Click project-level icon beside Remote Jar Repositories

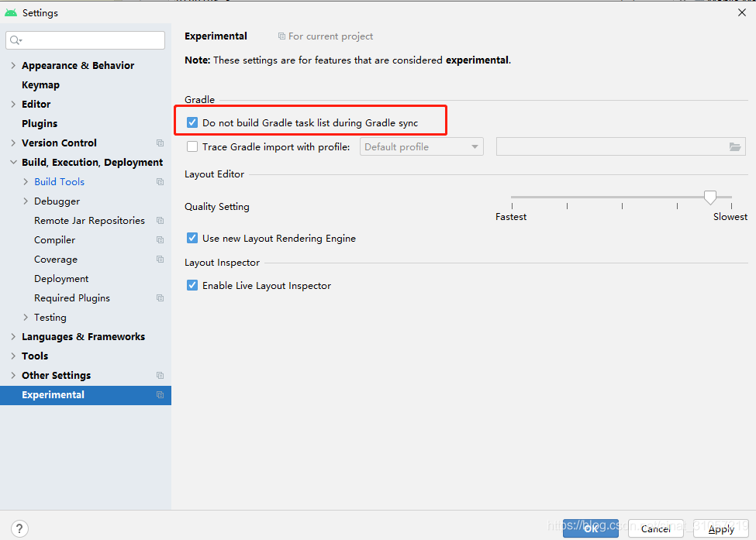160,221
